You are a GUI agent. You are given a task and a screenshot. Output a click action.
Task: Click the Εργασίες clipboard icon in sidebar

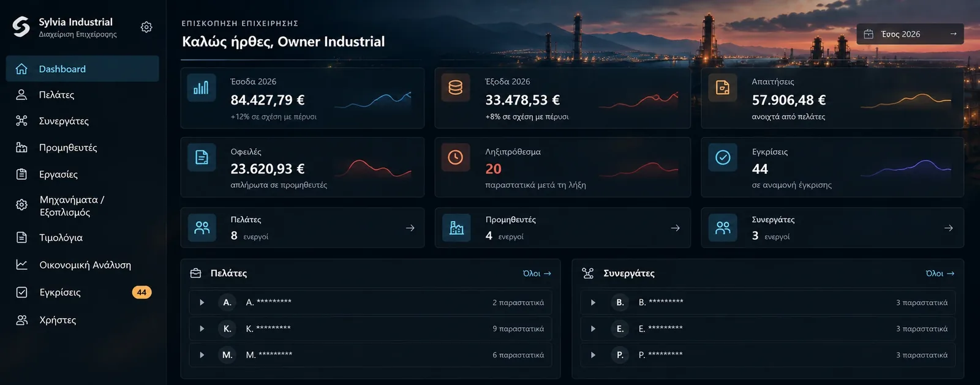21,174
